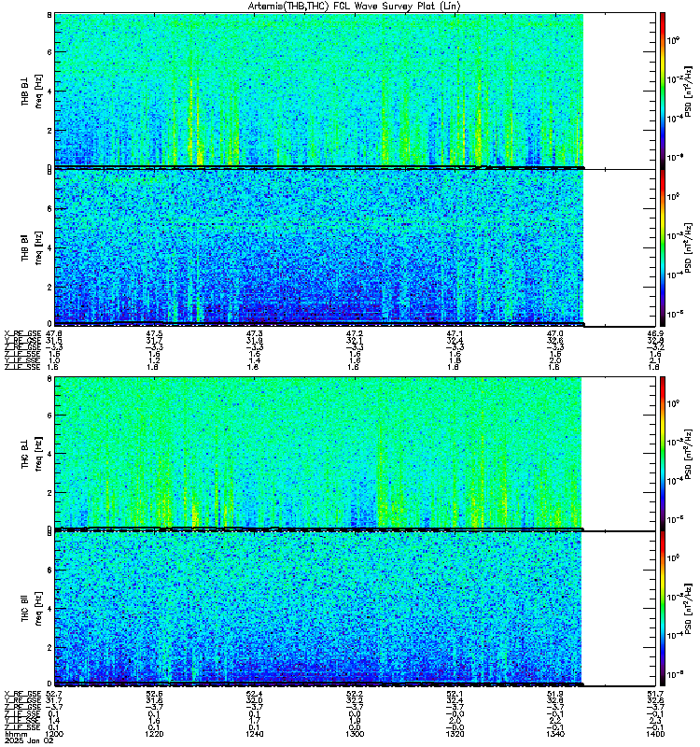Click the color bar beside THB B-parallel panel

click(x=663, y=247)
